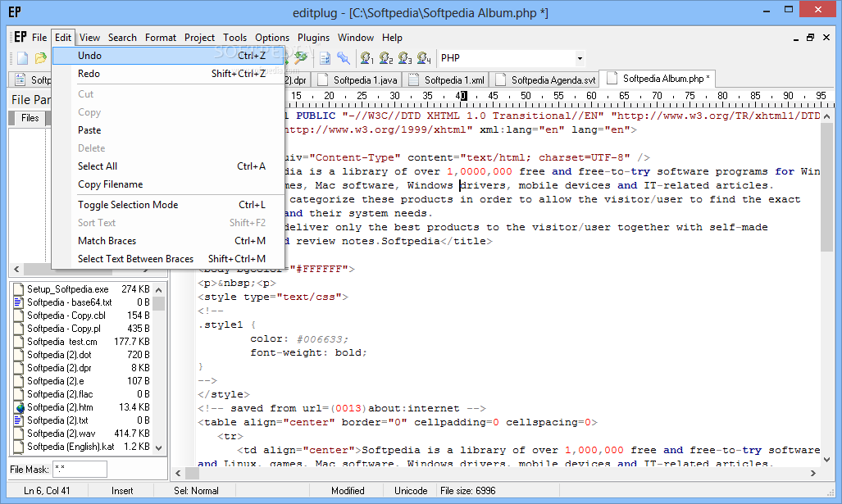
Task: Switch to the Softpedia 1.java tab
Action: (x=357, y=80)
